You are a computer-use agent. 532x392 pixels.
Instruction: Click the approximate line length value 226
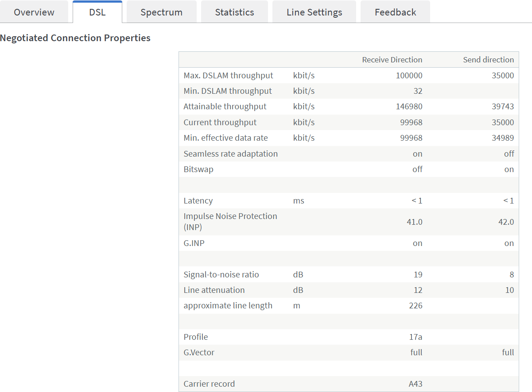[416, 306]
